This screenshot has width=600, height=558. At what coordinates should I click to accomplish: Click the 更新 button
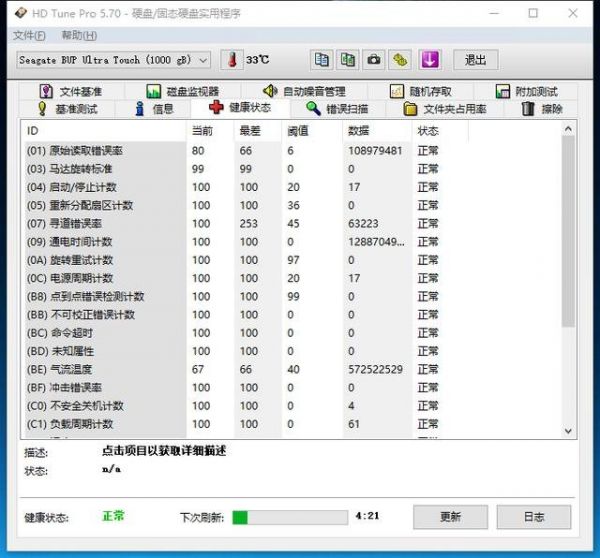tap(450, 517)
